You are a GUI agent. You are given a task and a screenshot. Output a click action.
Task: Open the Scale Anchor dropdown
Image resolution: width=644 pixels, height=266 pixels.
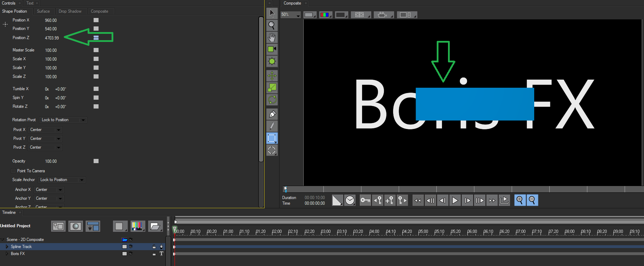tap(62, 180)
